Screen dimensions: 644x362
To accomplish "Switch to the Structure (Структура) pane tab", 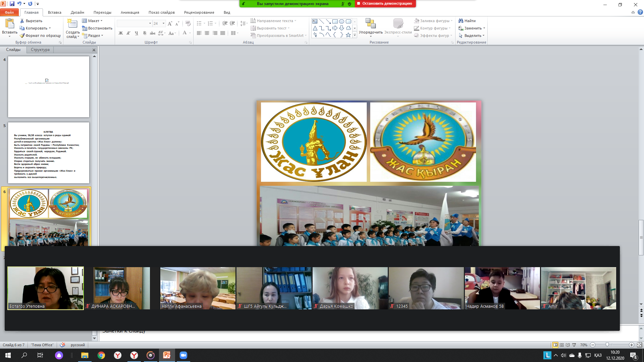I will [x=40, y=50].
